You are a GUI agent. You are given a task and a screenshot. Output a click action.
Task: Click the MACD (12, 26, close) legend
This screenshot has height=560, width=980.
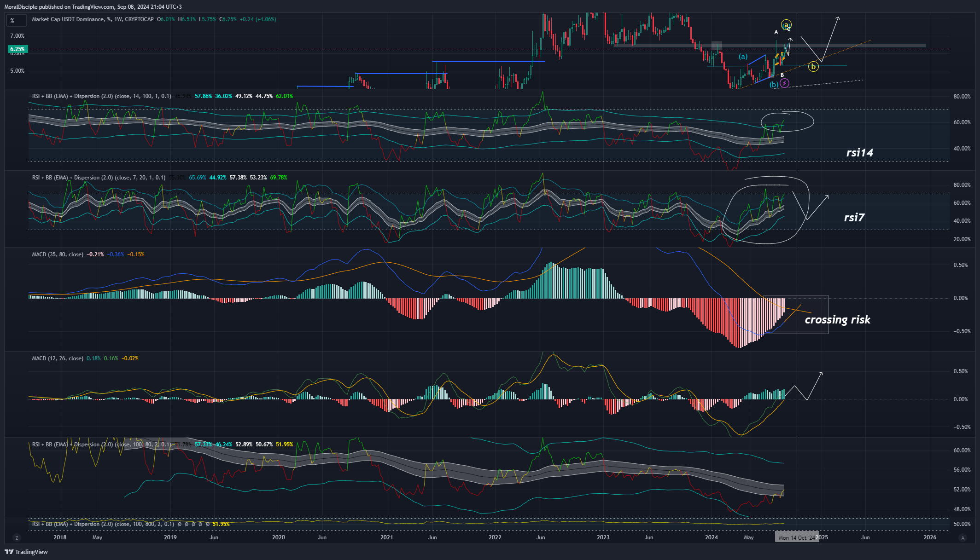(58, 358)
